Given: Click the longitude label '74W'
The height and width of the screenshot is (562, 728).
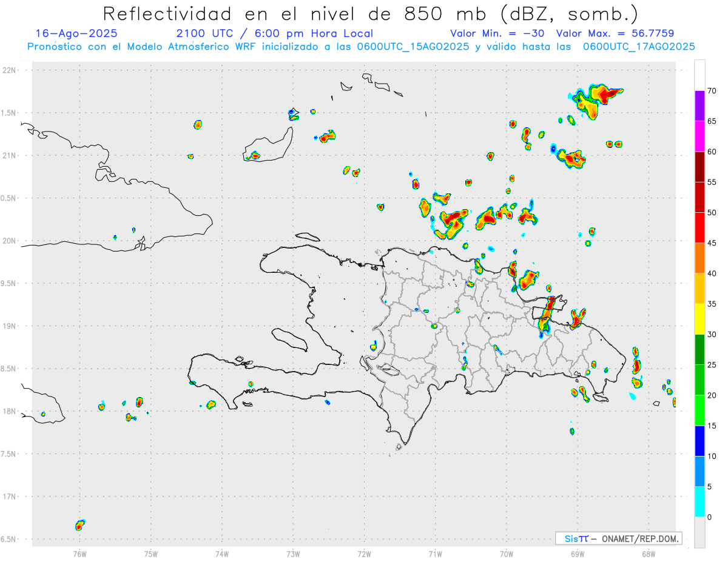Looking at the screenshot, I should click(222, 554).
